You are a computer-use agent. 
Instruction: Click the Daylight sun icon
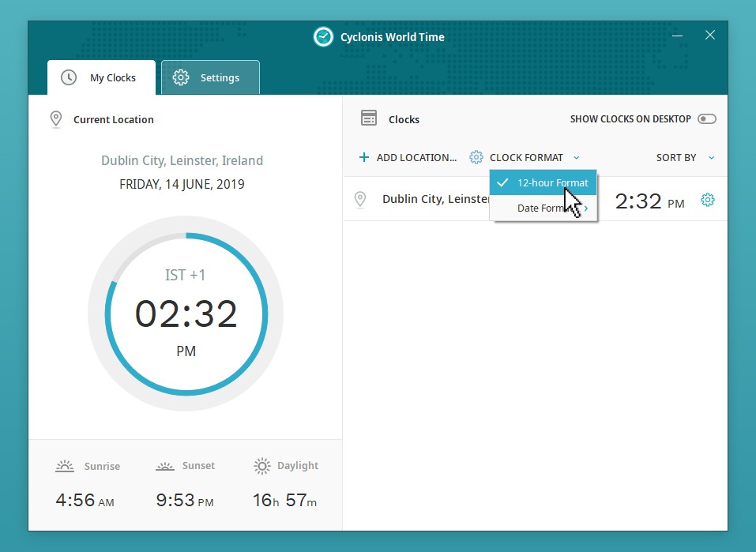pos(262,466)
